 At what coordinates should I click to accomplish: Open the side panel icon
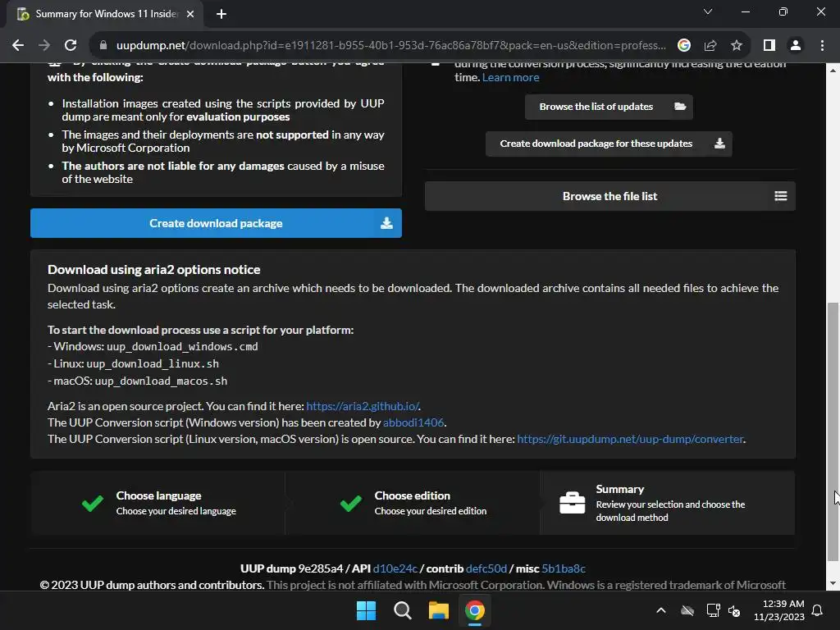[x=769, y=46]
